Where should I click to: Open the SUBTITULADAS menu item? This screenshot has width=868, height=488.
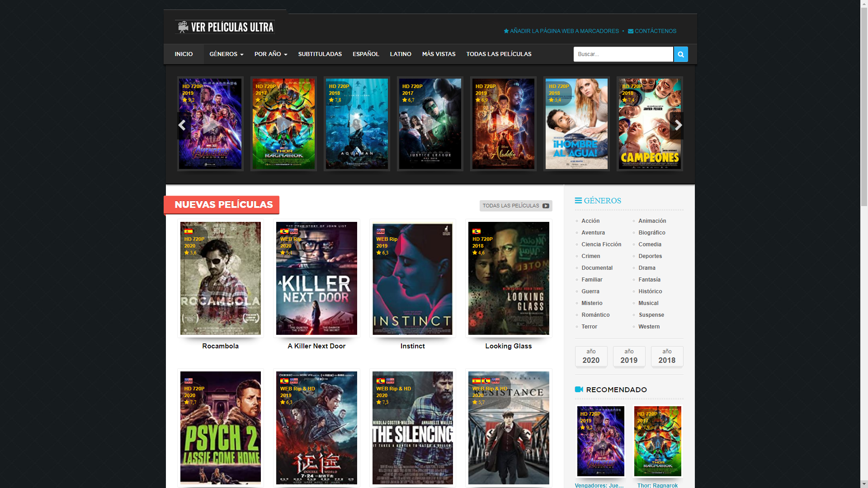[x=320, y=54]
